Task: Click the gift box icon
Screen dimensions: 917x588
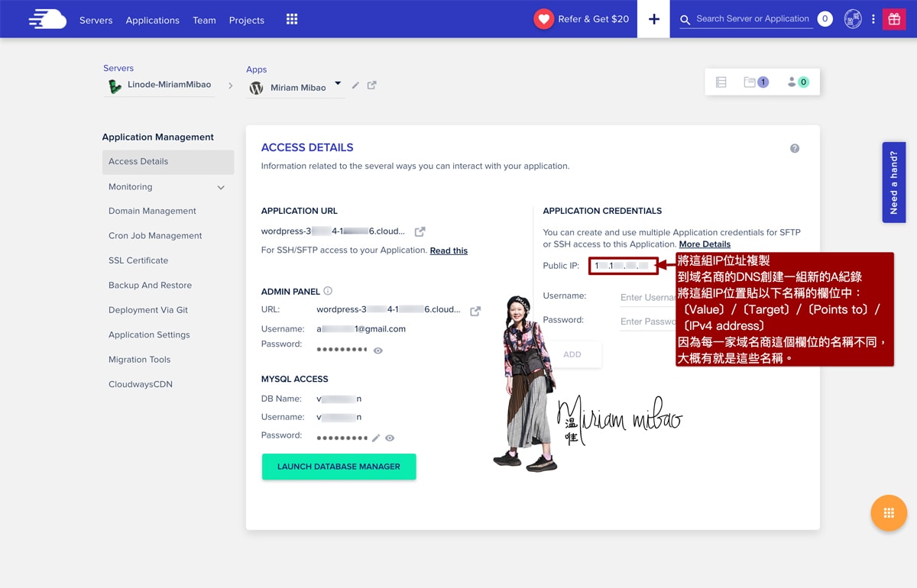Action: pyautogui.click(x=894, y=19)
